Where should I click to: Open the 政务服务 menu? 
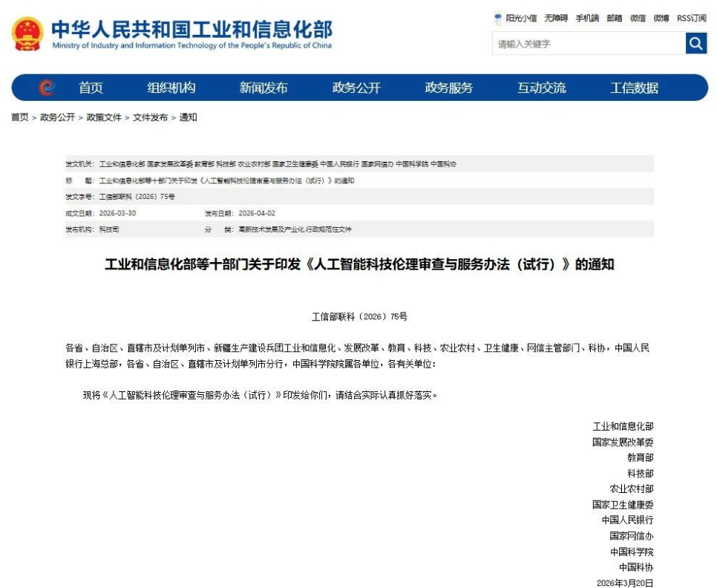tap(449, 87)
